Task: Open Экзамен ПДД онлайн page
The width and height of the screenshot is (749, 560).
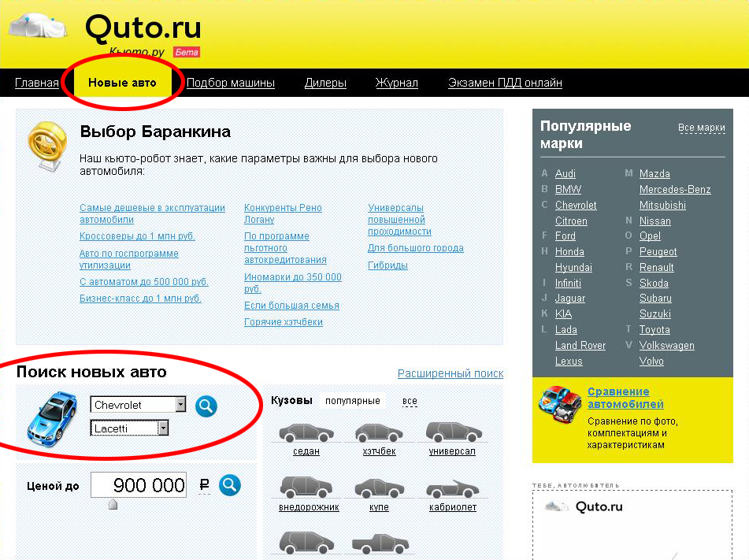Action: coord(505,83)
